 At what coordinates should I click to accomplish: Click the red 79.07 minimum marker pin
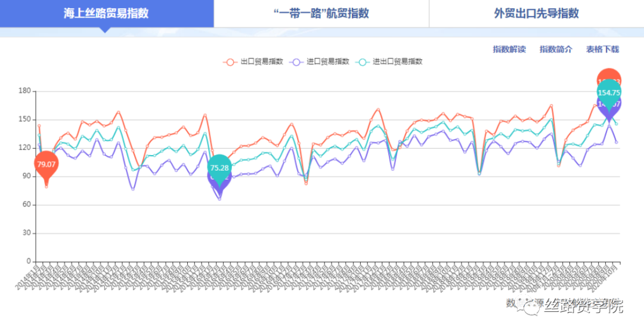pos(46,165)
